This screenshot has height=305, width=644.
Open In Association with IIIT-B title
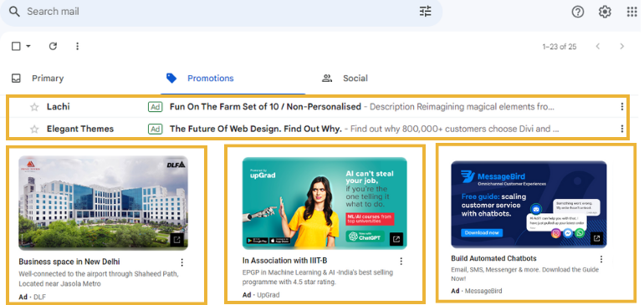tap(284, 261)
